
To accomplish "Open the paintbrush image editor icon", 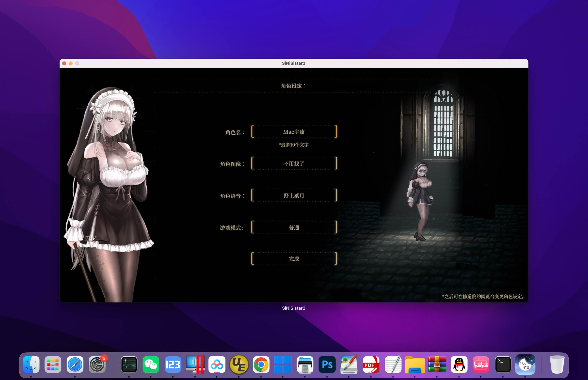I will pos(349,364).
